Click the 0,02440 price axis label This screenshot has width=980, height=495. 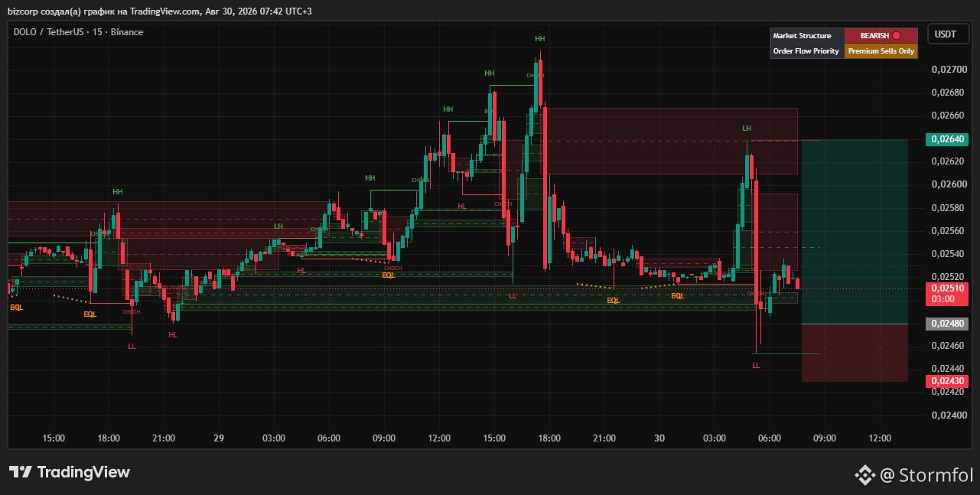pos(949,369)
